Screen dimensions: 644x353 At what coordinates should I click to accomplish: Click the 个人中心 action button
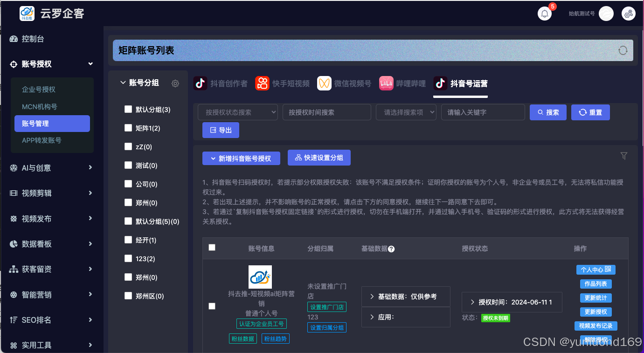596,270
